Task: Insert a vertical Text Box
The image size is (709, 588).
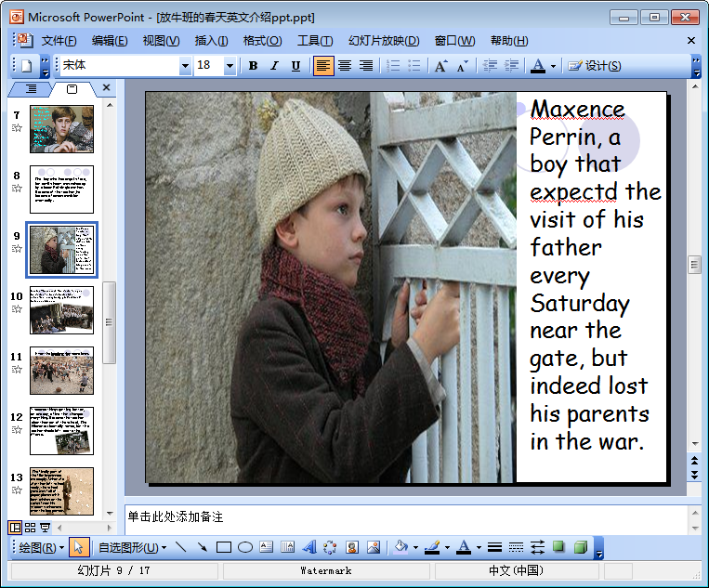Action: (x=287, y=547)
